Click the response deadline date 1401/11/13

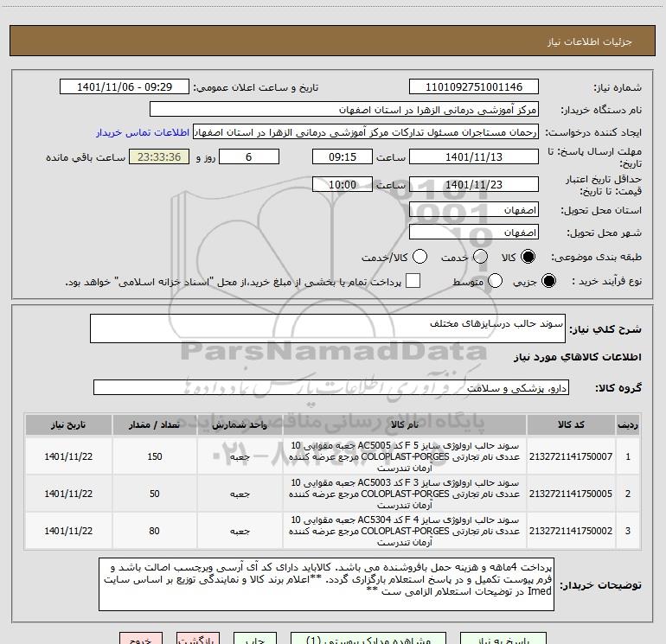point(474,157)
